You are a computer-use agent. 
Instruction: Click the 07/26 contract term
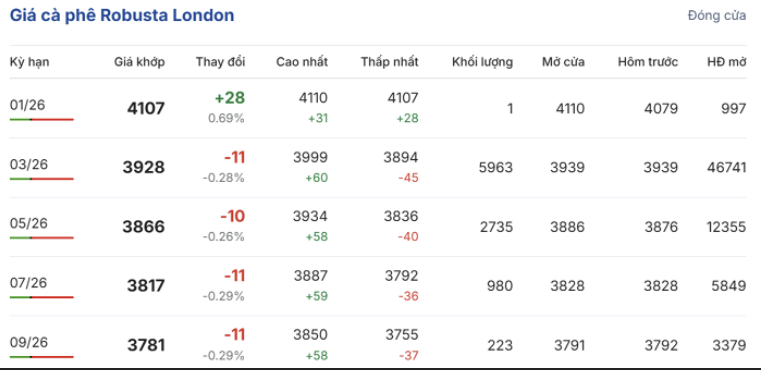coord(29,283)
